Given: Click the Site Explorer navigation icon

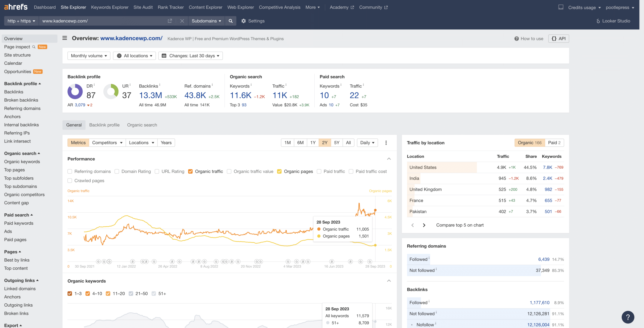Looking at the screenshot, I should (73, 8).
